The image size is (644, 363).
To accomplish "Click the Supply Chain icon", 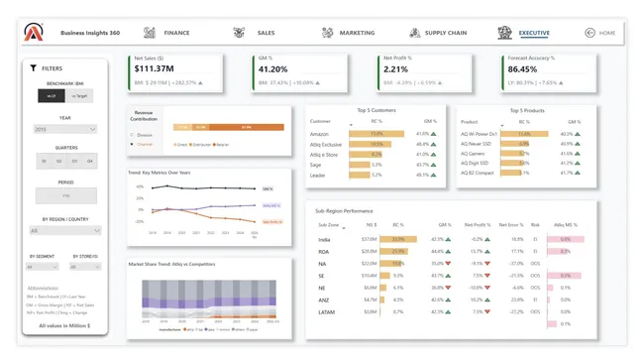I will pyautogui.click(x=415, y=33).
